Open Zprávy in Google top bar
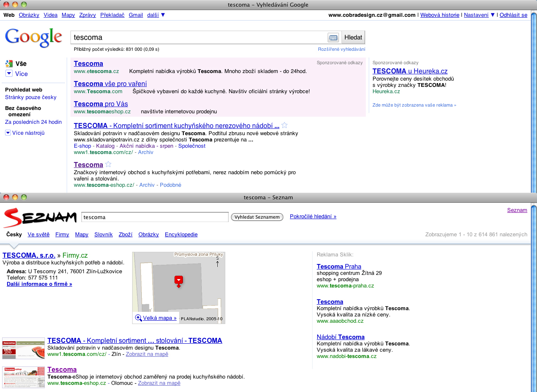The width and height of the screenshot is (537, 392). (x=88, y=15)
